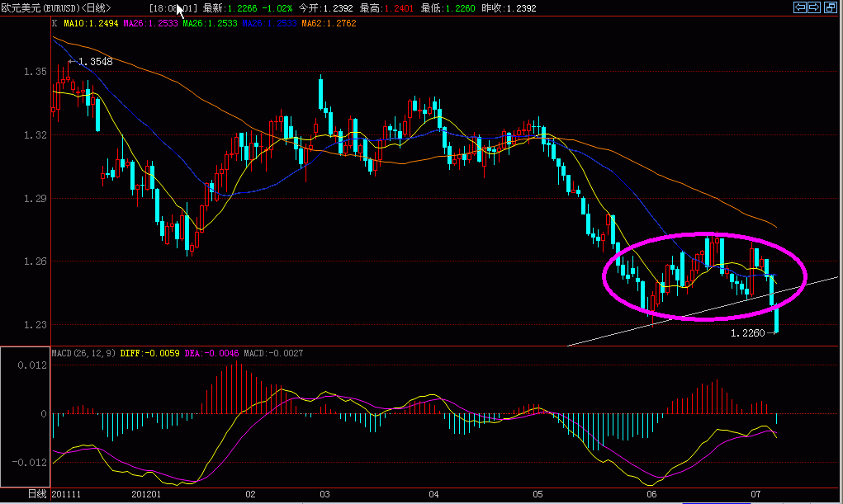
Task: Click the 今开:1.2392 open price
Action: click(326, 8)
